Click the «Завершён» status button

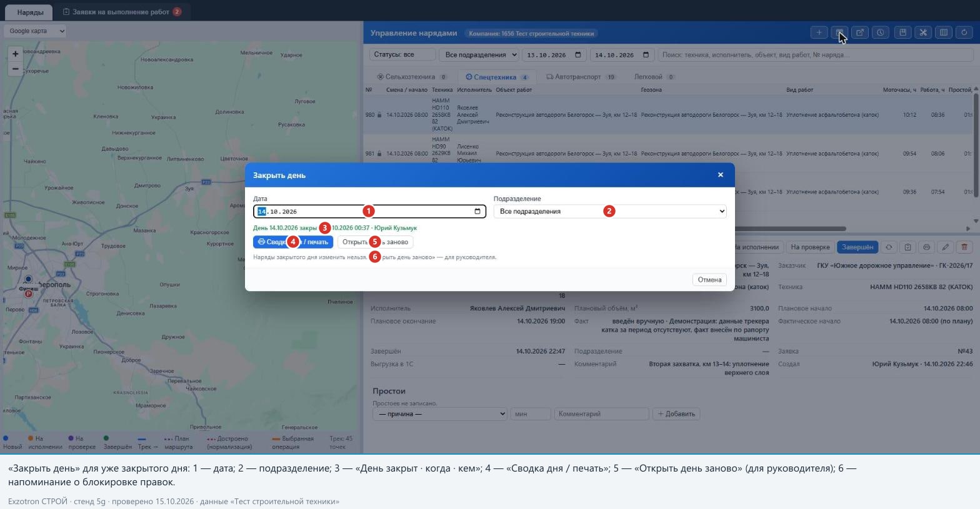pos(857,247)
